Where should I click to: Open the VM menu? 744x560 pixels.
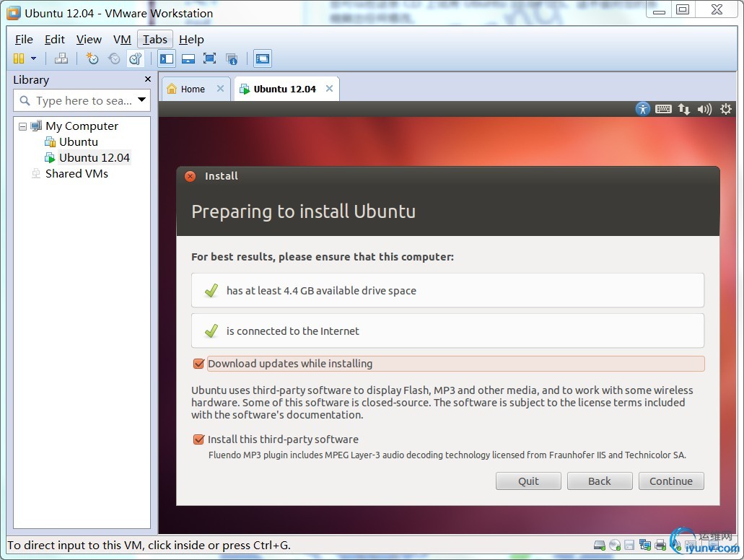(122, 40)
